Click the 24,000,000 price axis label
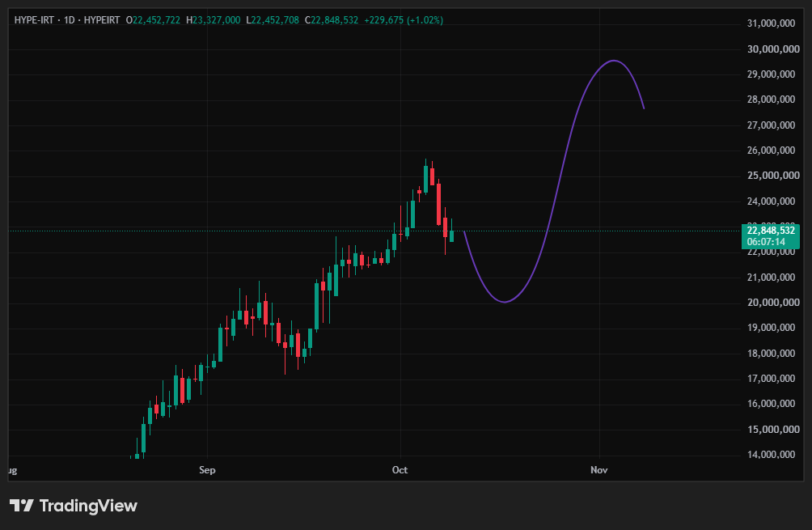Viewport: 812px width, 530px height. (771, 201)
